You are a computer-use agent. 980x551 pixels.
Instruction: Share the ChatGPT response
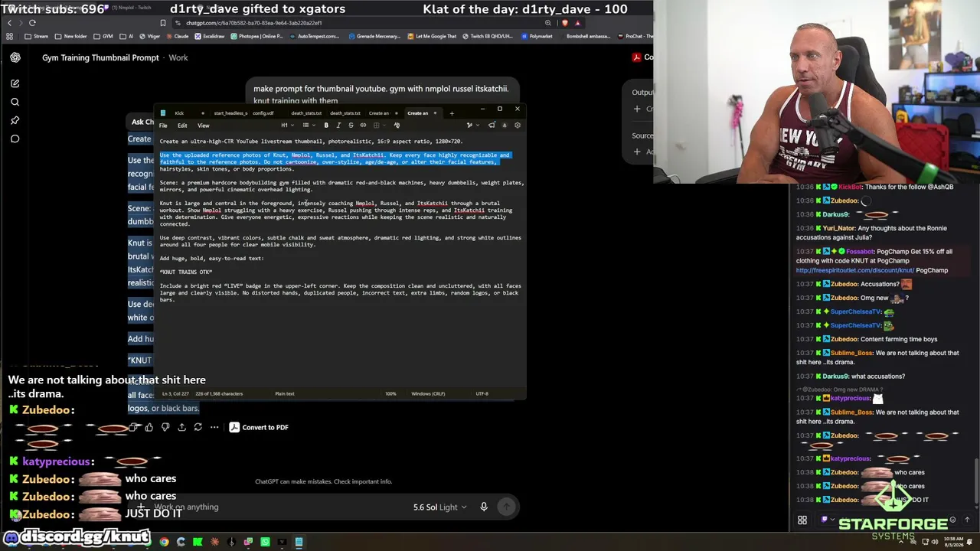[x=181, y=427]
